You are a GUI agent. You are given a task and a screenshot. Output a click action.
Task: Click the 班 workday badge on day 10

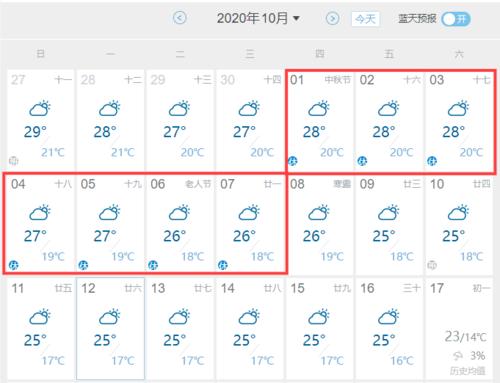click(x=432, y=265)
